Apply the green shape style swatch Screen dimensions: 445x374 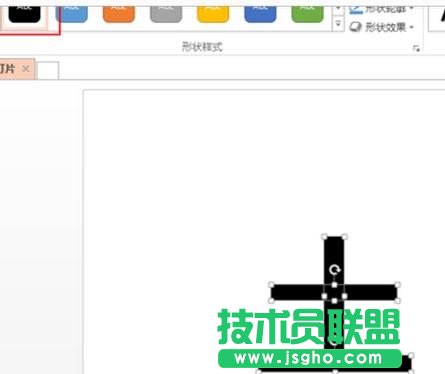[307, 13]
